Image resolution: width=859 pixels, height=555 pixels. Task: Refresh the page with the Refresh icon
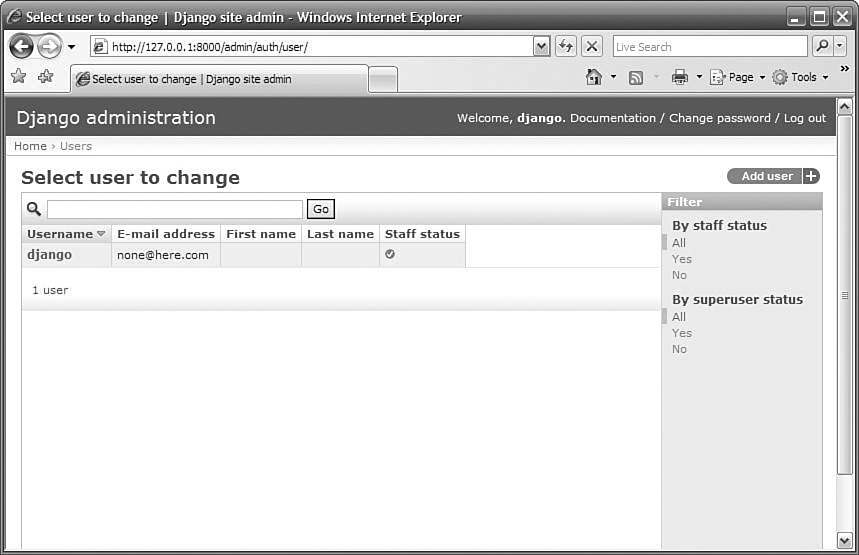point(566,47)
